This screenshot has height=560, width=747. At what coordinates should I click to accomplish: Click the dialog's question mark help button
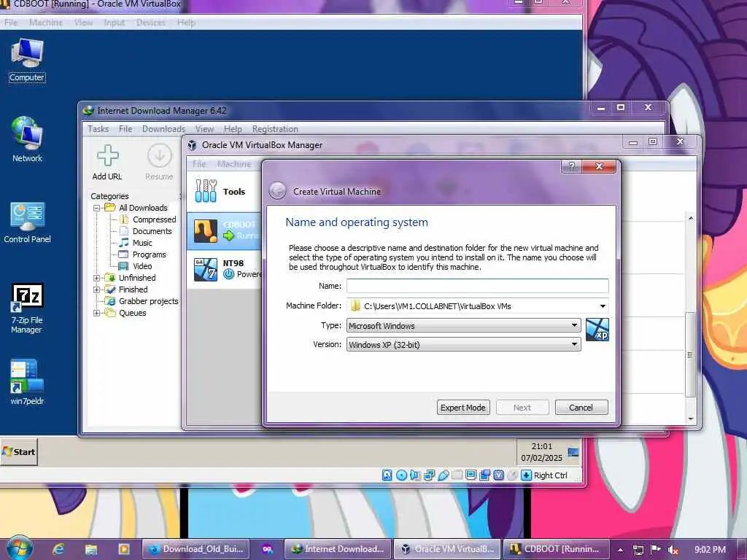click(572, 166)
